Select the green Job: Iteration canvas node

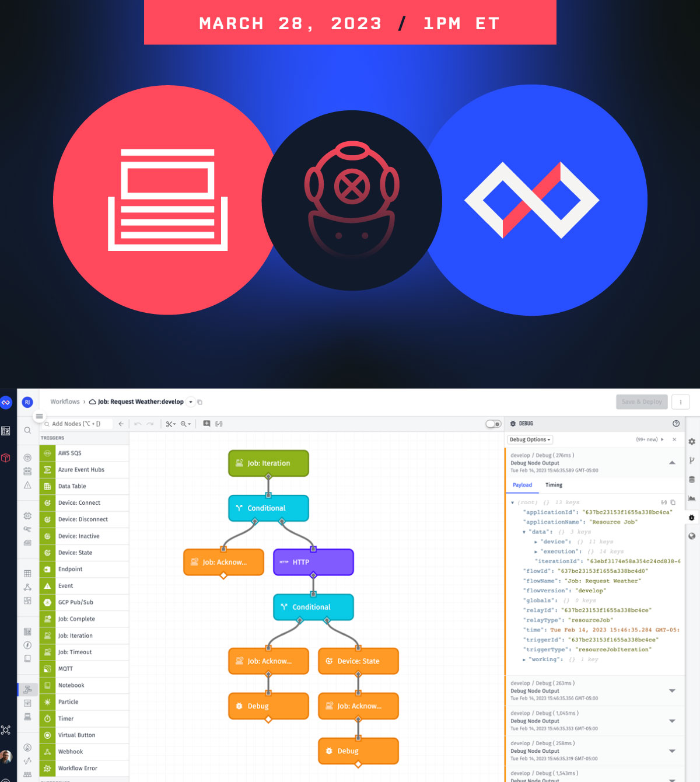click(268, 463)
